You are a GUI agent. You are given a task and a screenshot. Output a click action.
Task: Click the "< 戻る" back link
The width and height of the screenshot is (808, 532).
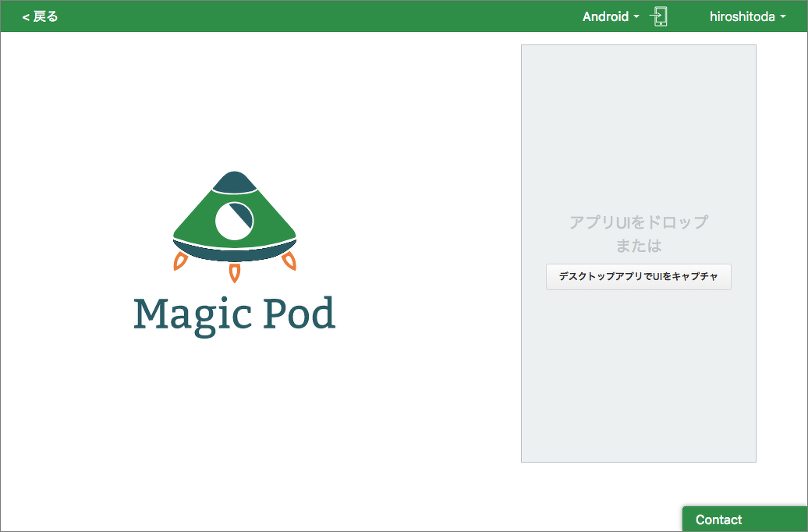pyautogui.click(x=40, y=16)
